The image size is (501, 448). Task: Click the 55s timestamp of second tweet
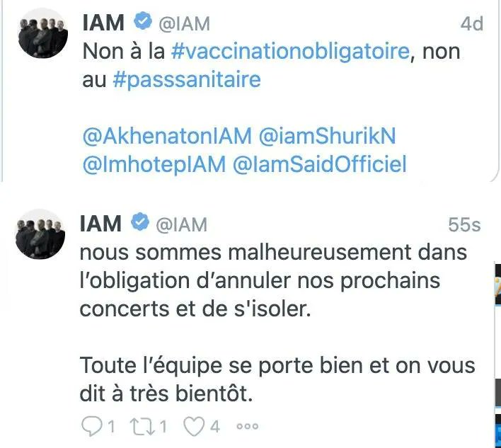(x=464, y=224)
